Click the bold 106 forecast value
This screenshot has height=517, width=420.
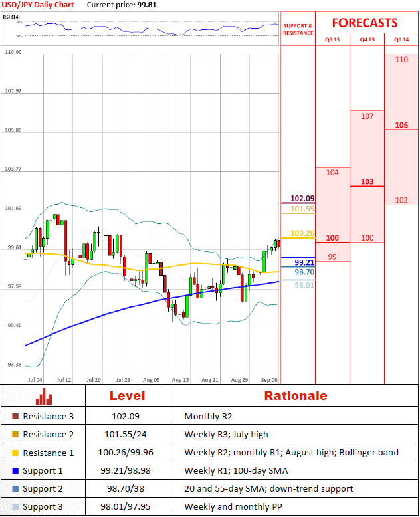pos(401,125)
